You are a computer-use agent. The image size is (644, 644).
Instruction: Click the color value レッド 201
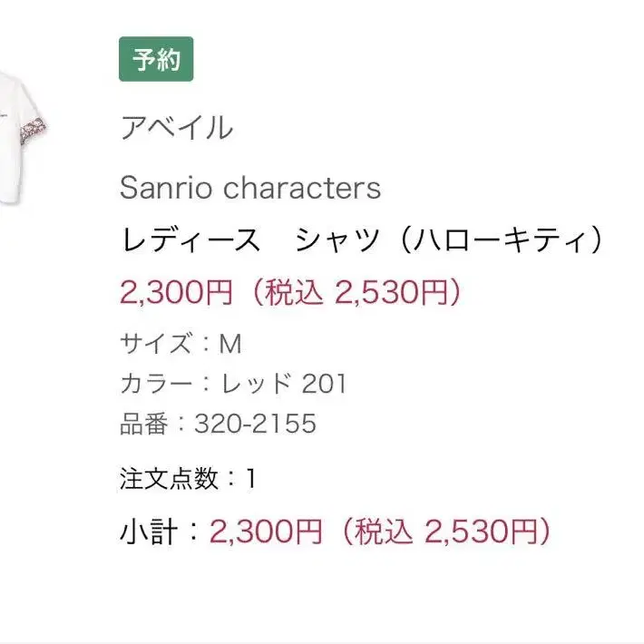(x=284, y=383)
